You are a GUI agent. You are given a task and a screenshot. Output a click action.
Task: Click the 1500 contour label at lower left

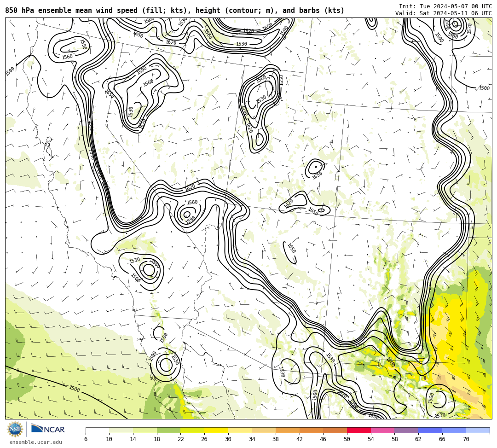click(x=75, y=389)
